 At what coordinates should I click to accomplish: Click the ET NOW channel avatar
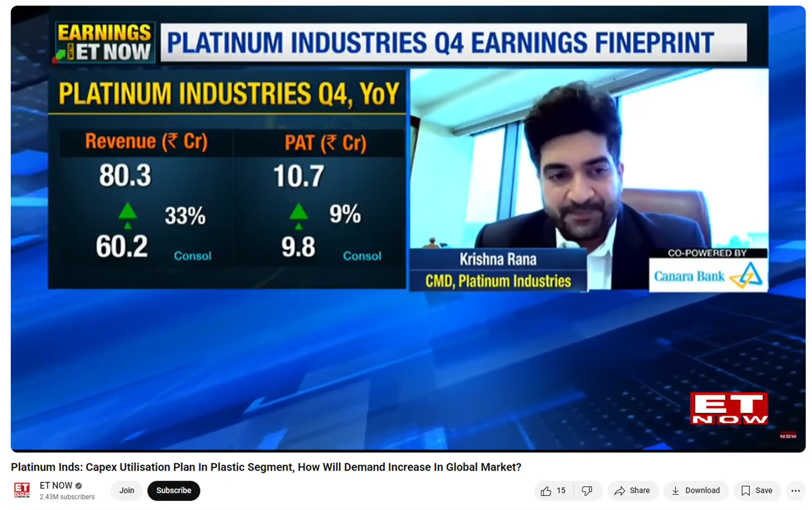tap(22, 490)
